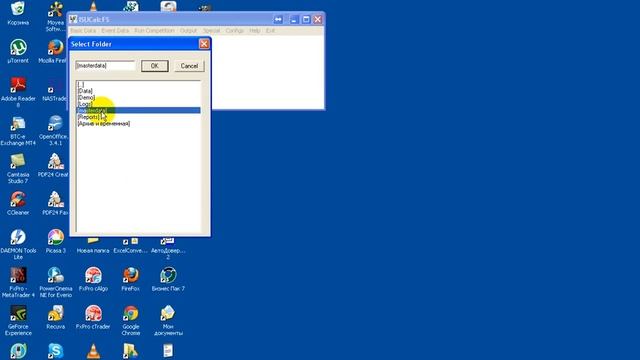Open the Configs menu in ISUCalcFS

(x=235, y=31)
